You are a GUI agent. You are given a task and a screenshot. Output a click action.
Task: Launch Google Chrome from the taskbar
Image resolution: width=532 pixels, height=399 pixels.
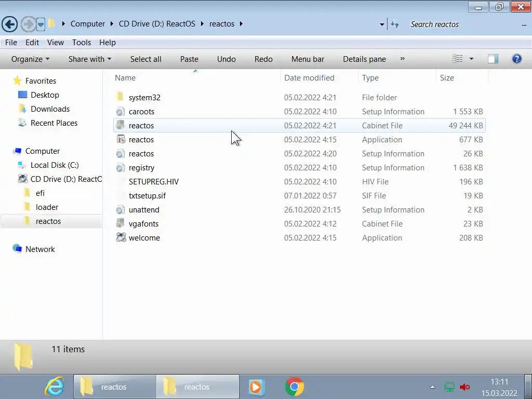pyautogui.click(x=294, y=387)
